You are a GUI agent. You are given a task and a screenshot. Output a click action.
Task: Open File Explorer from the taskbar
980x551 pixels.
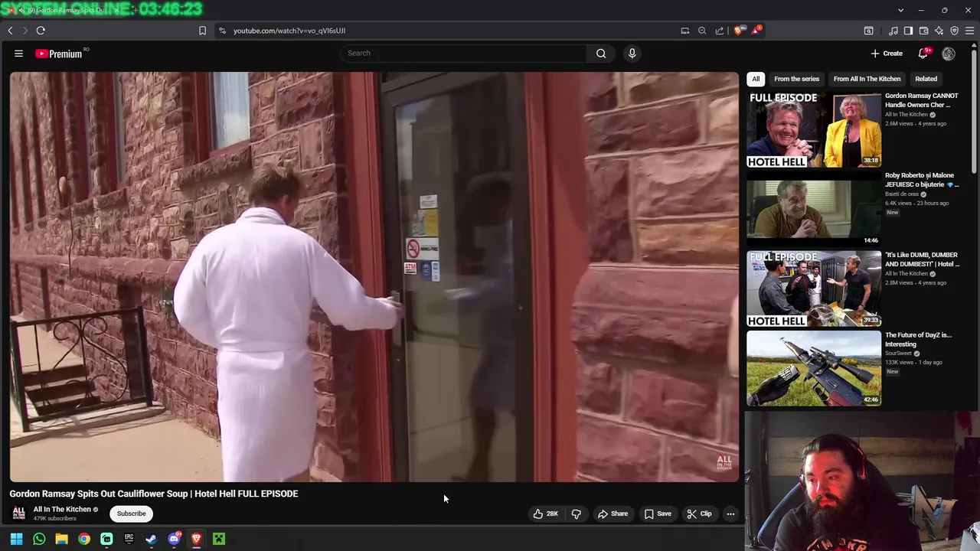(61, 539)
